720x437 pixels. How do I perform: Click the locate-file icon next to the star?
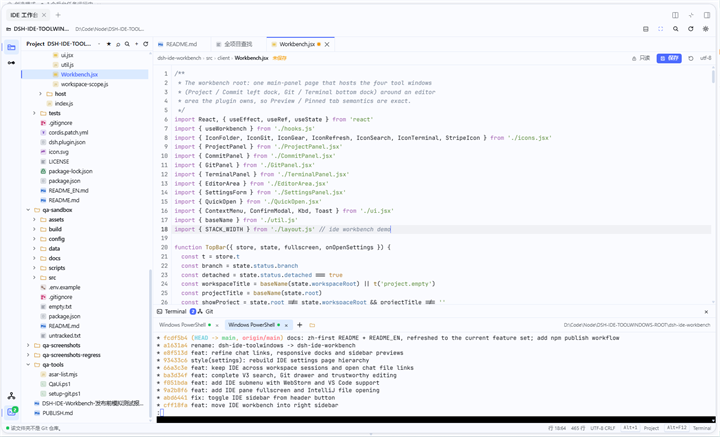coord(118,44)
